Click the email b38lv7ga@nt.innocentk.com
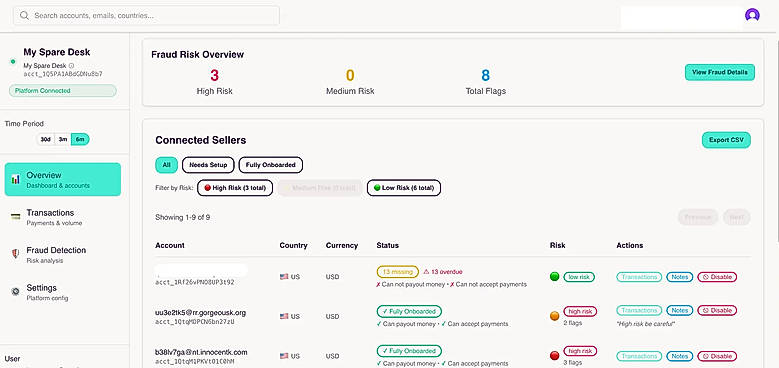The height and width of the screenshot is (368, 779). (201, 352)
